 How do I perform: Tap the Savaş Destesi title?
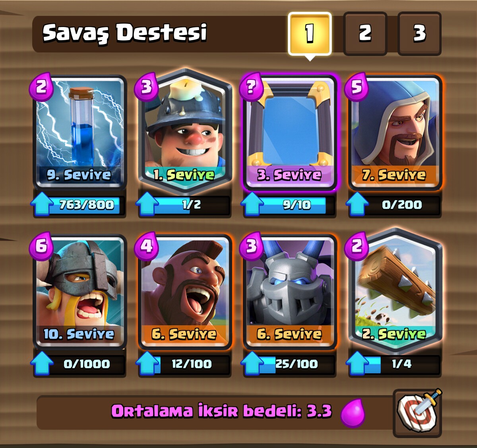coord(125,33)
